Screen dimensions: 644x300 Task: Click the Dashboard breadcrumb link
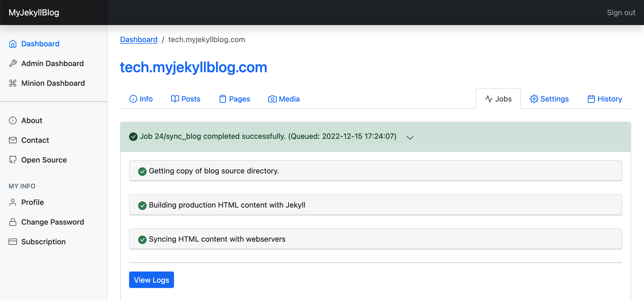(139, 39)
